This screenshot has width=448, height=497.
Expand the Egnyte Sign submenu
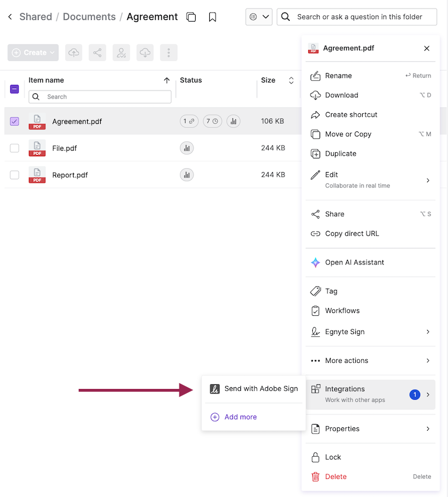(371, 332)
